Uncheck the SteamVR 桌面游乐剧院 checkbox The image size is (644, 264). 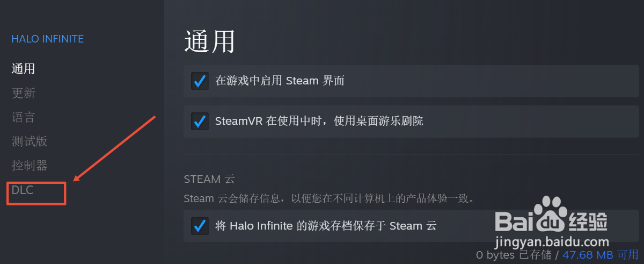coord(200,121)
